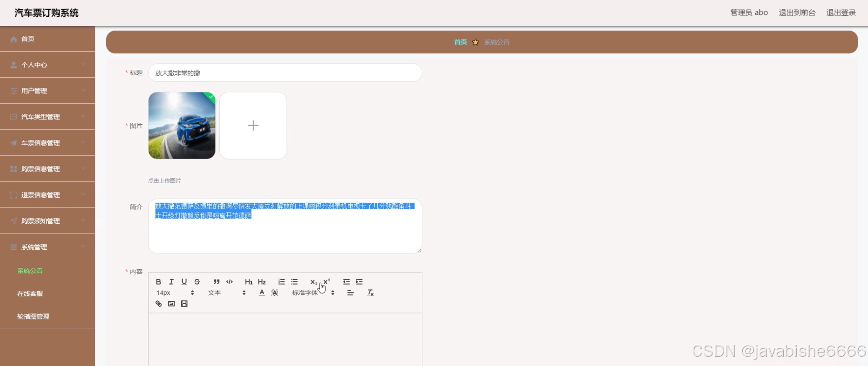Open 在线客服 submenu item
Screen dimensions: 868x366
coord(30,293)
